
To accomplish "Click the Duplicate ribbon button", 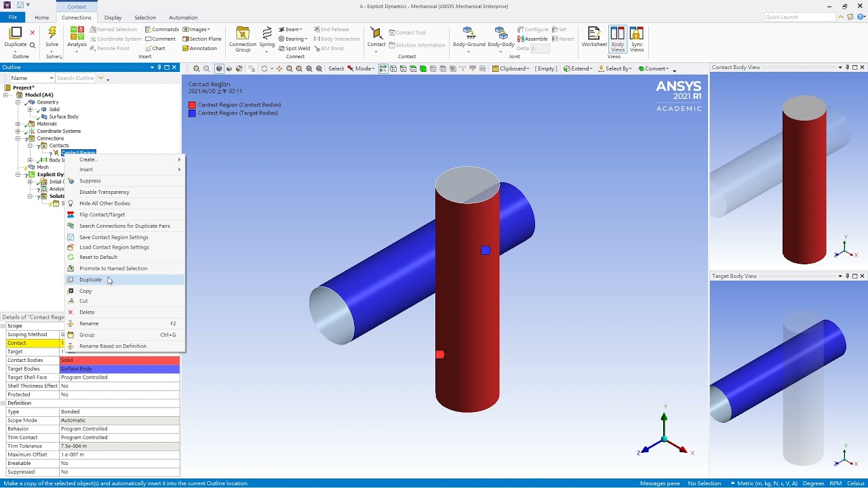I will 16,37.
